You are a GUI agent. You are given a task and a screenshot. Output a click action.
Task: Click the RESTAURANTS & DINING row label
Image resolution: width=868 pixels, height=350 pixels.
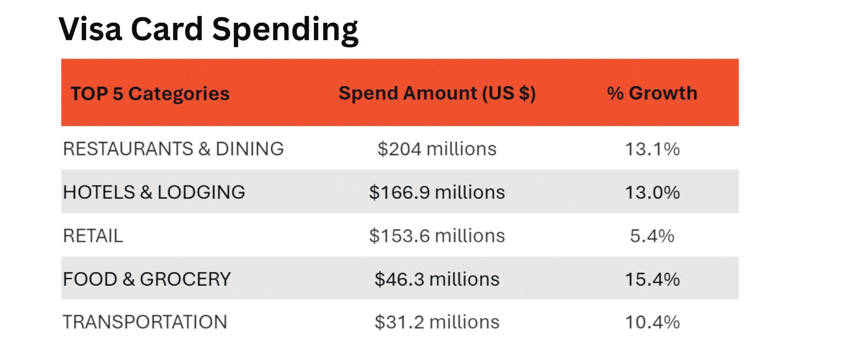[174, 149]
